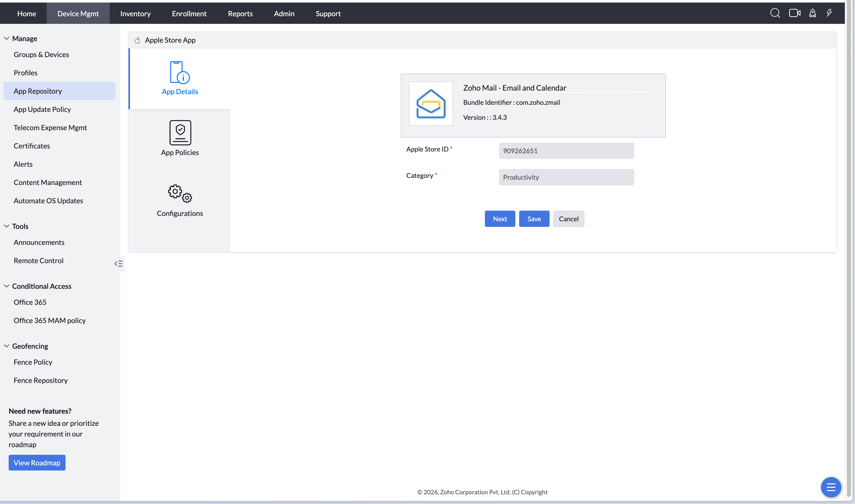Open the rocket quick launch icon
This screenshot has width=855, height=504.
(812, 13)
